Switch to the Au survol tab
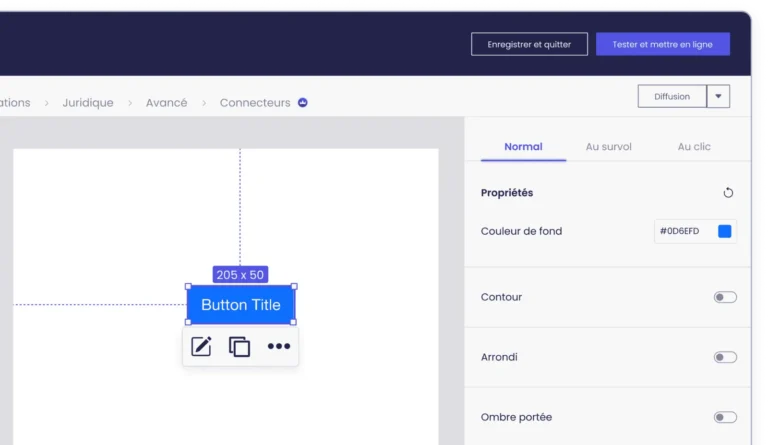Image resolution: width=768 pixels, height=445 pixels. [x=608, y=146]
